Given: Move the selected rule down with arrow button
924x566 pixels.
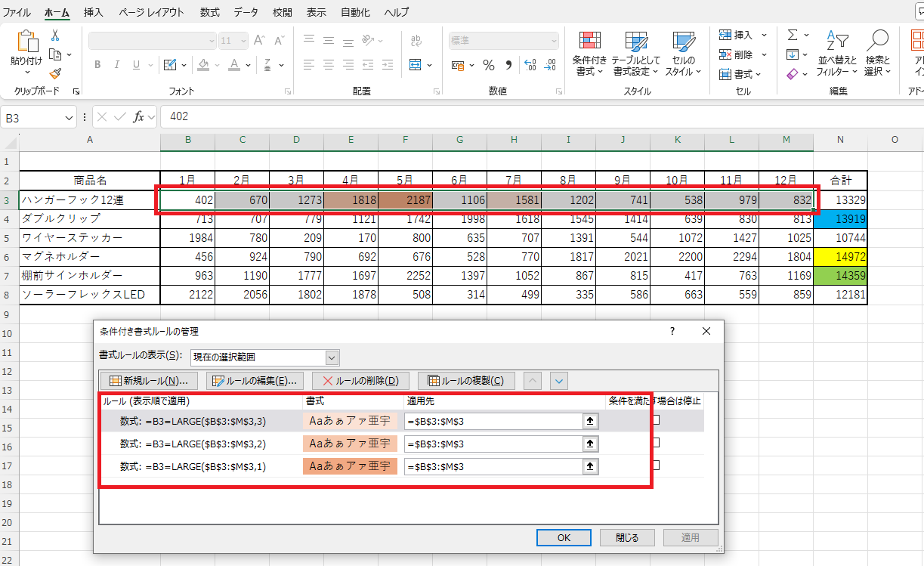Looking at the screenshot, I should pos(559,381).
